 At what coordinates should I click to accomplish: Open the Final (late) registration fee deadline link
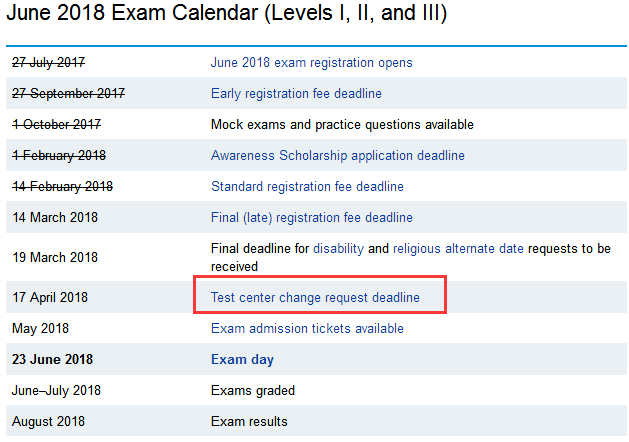[311, 217]
